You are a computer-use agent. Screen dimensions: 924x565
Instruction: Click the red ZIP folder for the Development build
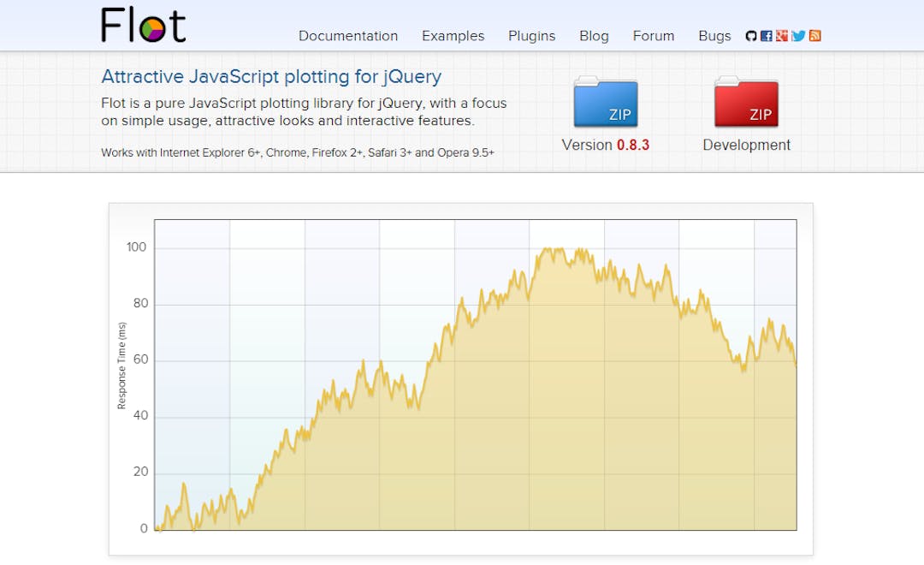coord(745,103)
